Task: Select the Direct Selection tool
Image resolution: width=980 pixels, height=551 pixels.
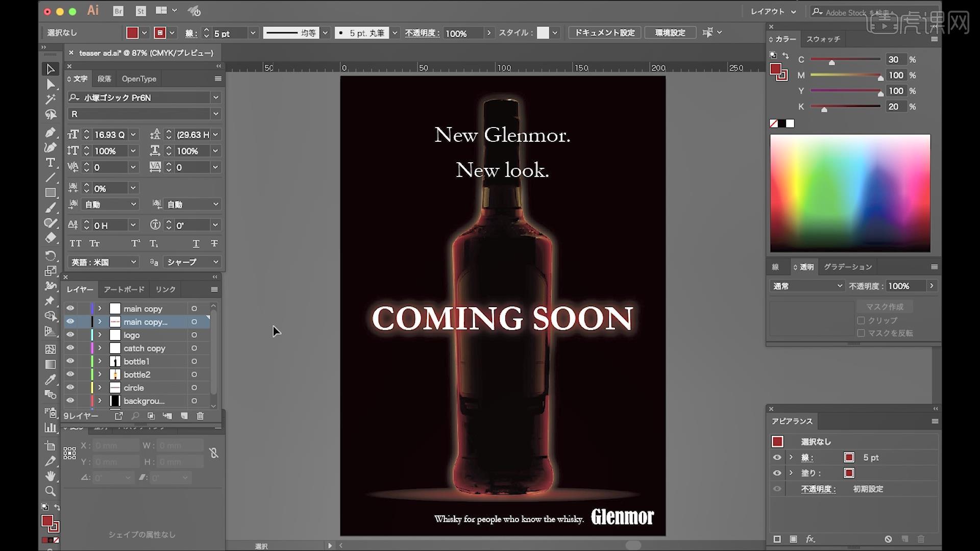Action: pyautogui.click(x=50, y=84)
